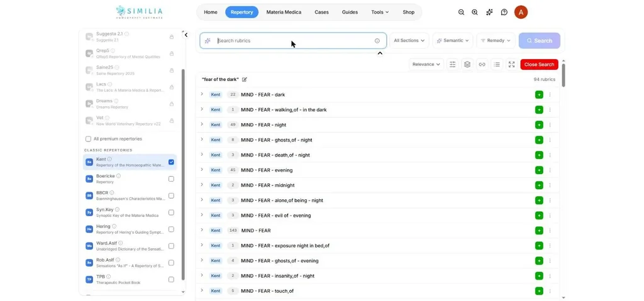The width and height of the screenshot is (644, 301).
Task: Open the All Sections dropdown
Action: click(x=409, y=41)
